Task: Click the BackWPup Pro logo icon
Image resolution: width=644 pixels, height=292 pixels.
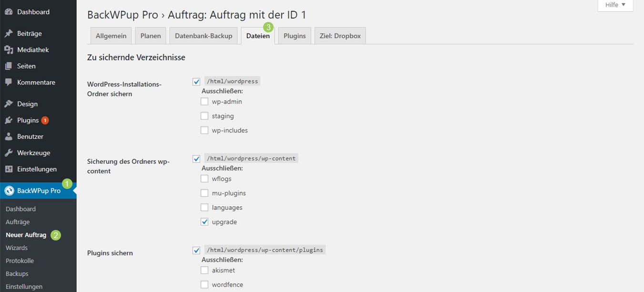Action: (x=10, y=190)
